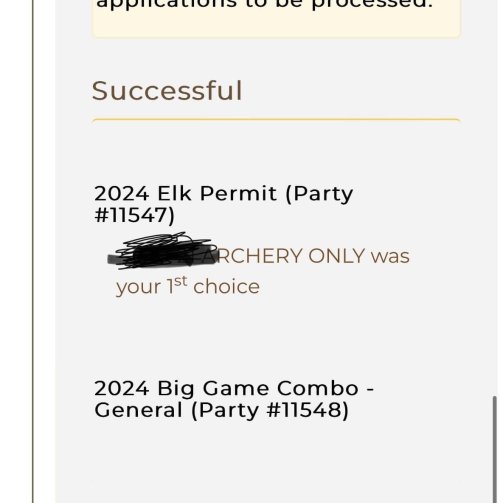Open the 2024 Elk Permit entry
The height and width of the screenshot is (503, 500).
(x=223, y=204)
